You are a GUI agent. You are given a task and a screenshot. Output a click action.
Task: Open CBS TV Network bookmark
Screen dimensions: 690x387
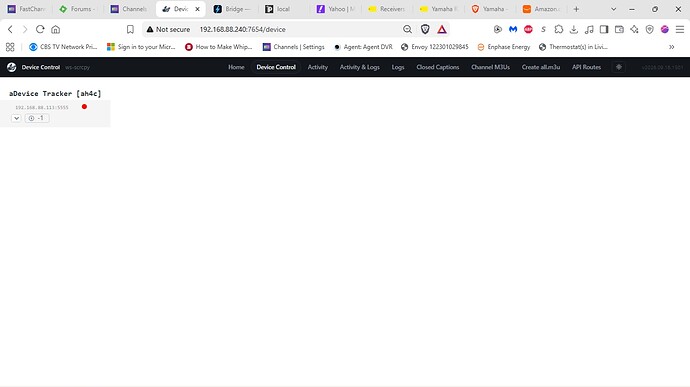(x=63, y=47)
